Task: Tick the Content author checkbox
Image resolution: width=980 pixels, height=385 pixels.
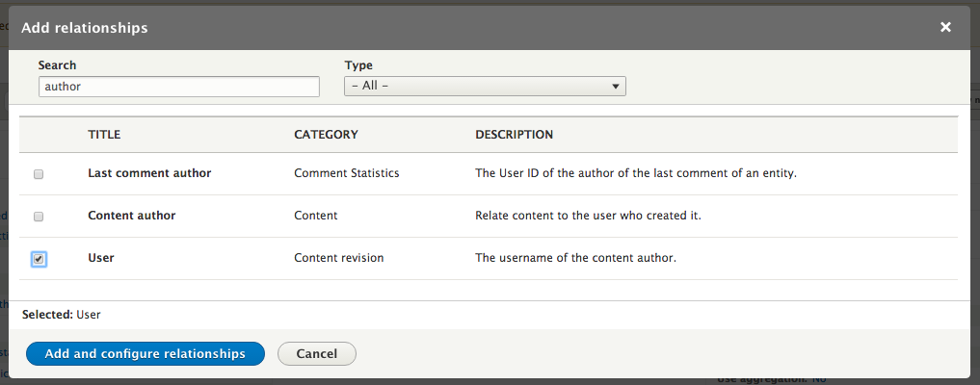Action: point(39,217)
